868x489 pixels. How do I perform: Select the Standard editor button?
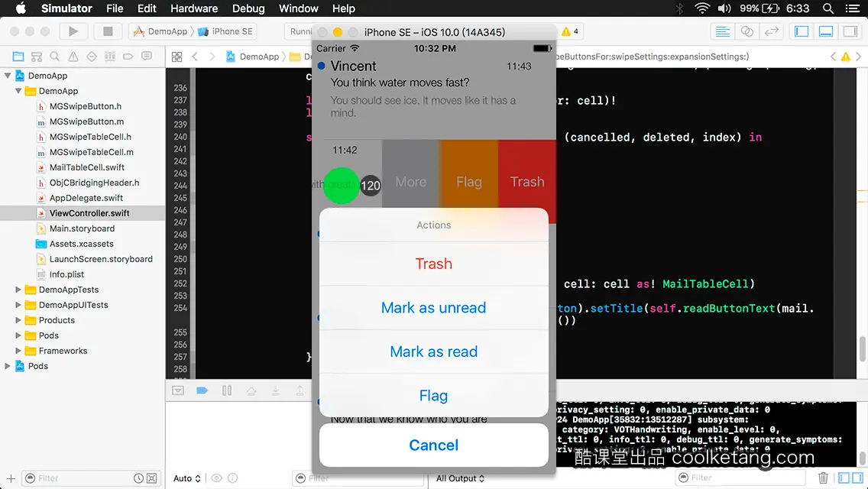722,31
